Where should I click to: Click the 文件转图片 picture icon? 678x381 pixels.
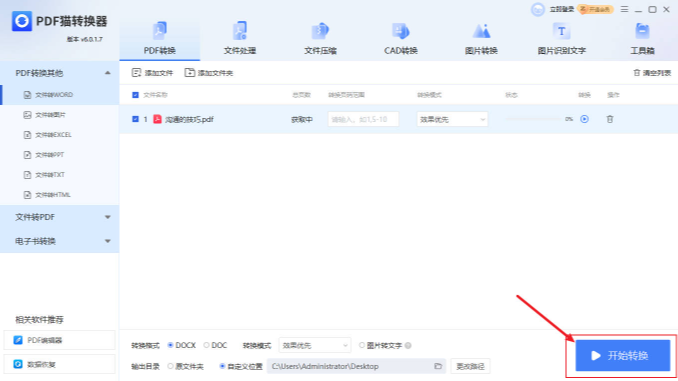(x=27, y=115)
